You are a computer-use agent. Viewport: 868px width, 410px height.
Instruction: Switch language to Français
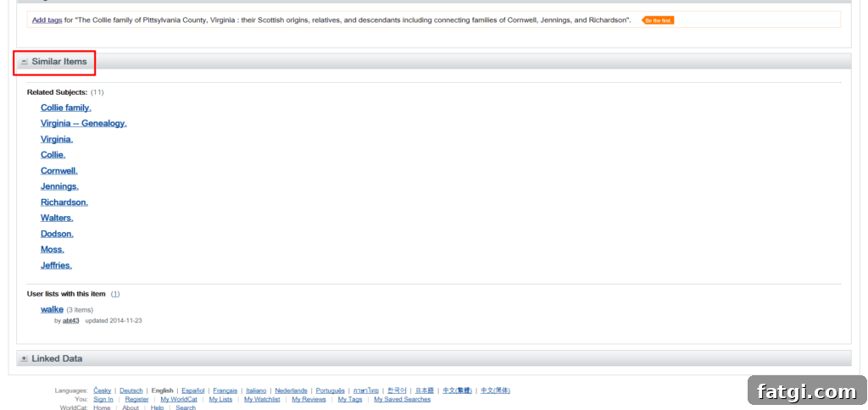point(225,391)
